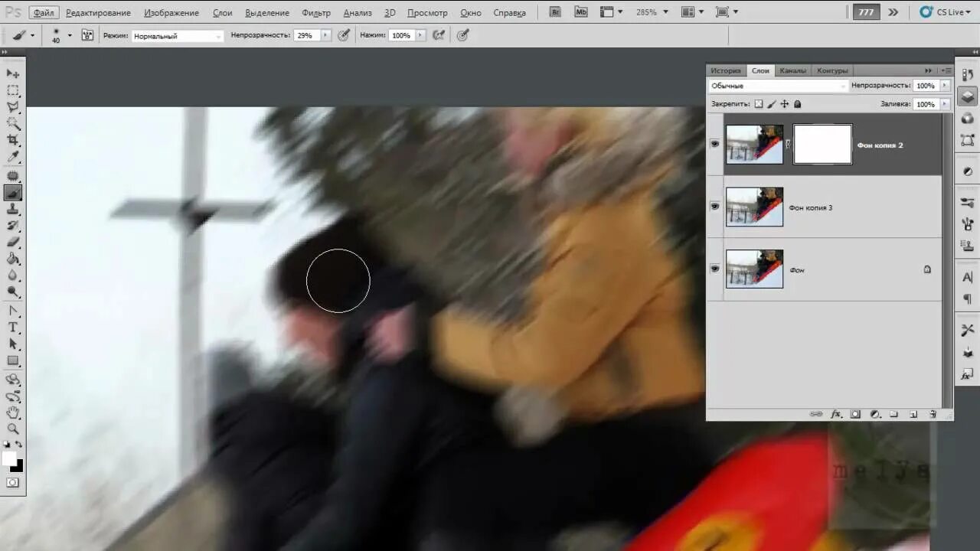Select the white layer mask thumbnail

click(822, 144)
